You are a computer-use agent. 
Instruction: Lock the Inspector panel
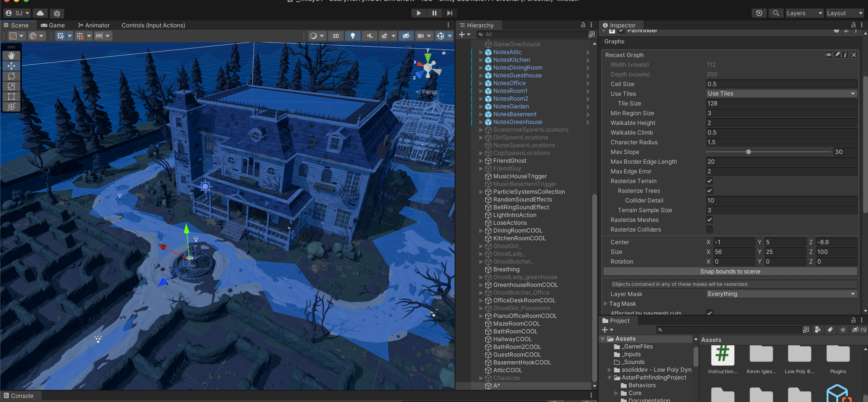click(x=853, y=25)
